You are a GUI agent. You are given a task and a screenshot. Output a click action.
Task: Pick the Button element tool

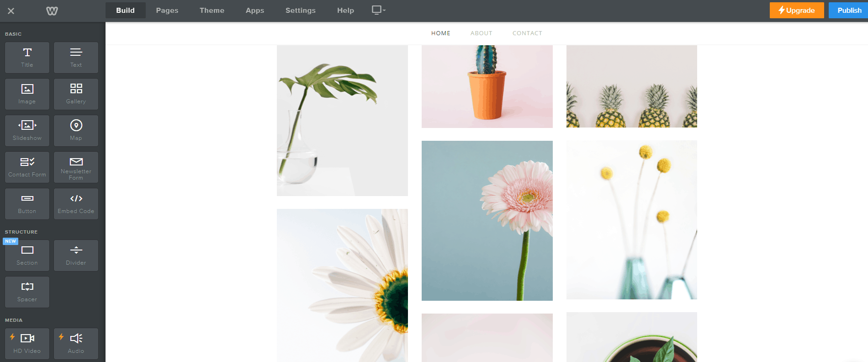click(x=27, y=204)
